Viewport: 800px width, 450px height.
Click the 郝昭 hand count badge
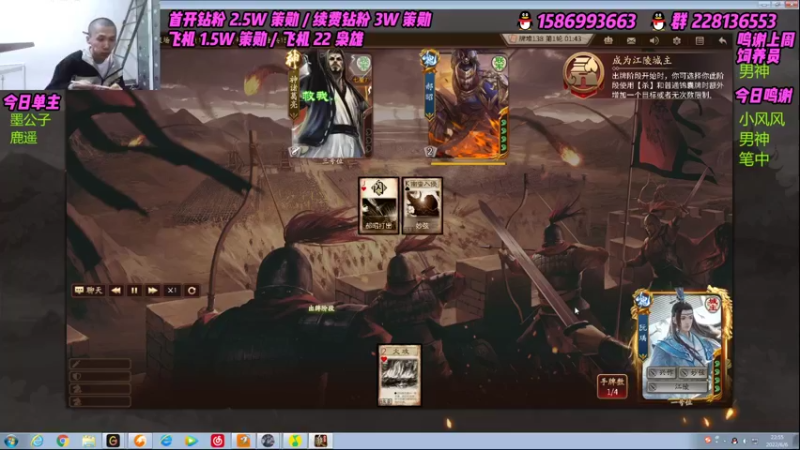click(x=430, y=151)
